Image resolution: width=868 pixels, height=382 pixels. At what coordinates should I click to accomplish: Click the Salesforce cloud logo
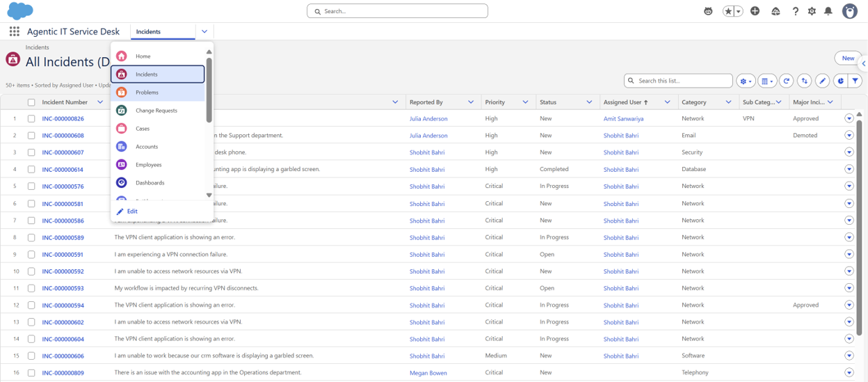click(20, 10)
